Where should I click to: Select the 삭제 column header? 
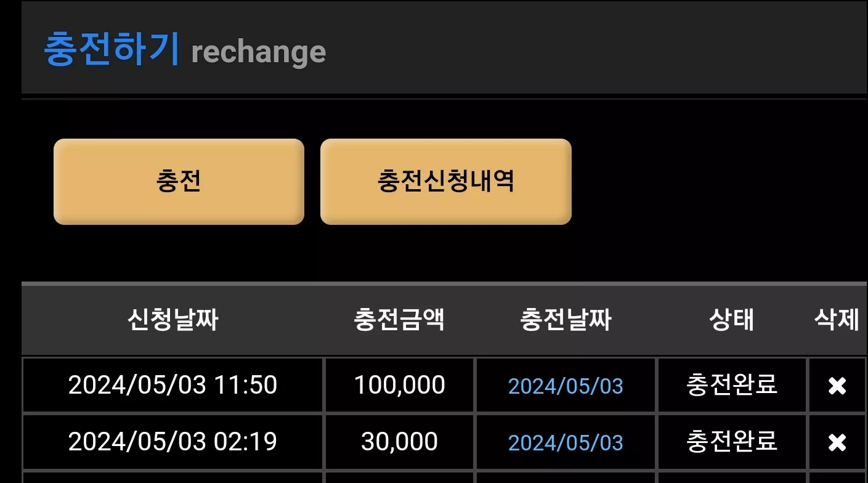pyautogui.click(x=837, y=320)
